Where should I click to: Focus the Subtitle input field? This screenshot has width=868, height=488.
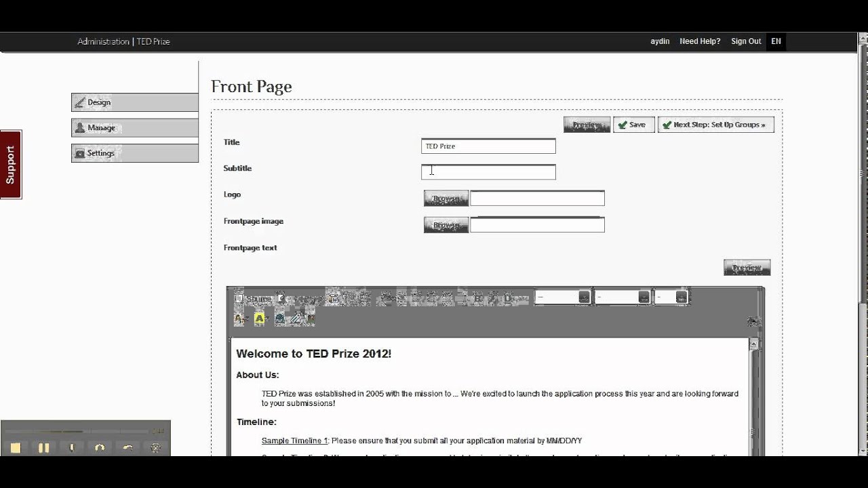point(488,172)
